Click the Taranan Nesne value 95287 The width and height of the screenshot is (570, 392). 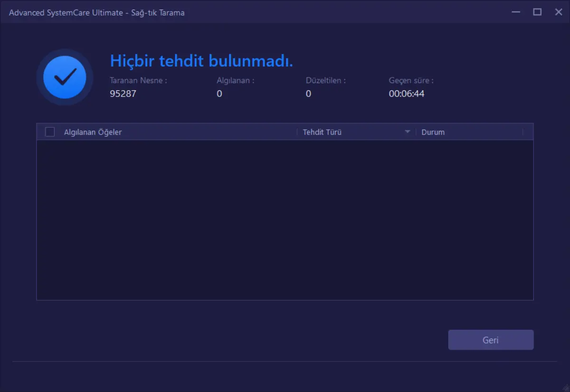click(x=123, y=94)
